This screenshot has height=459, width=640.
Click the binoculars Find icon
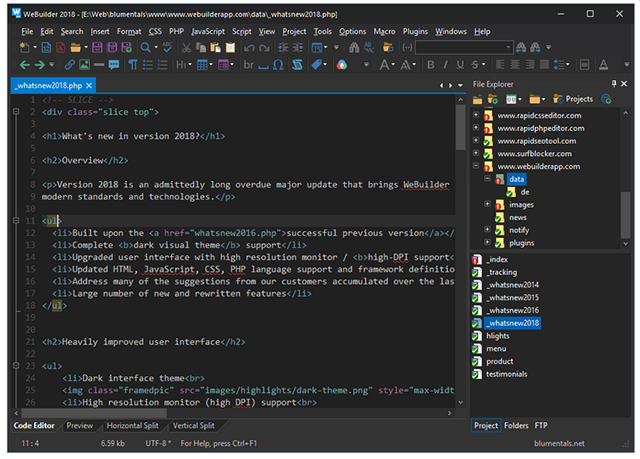pyautogui.click(x=354, y=48)
